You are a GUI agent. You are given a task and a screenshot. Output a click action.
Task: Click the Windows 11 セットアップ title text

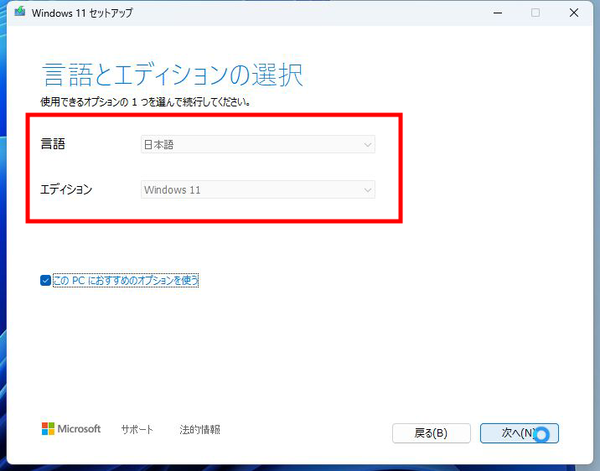(x=82, y=13)
